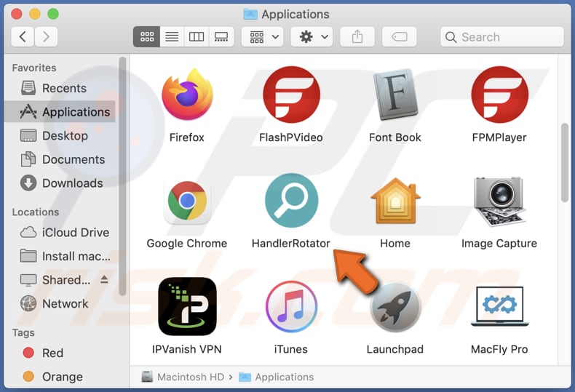Click the MacFly Pro name label
575x392 pixels.
[499, 349]
